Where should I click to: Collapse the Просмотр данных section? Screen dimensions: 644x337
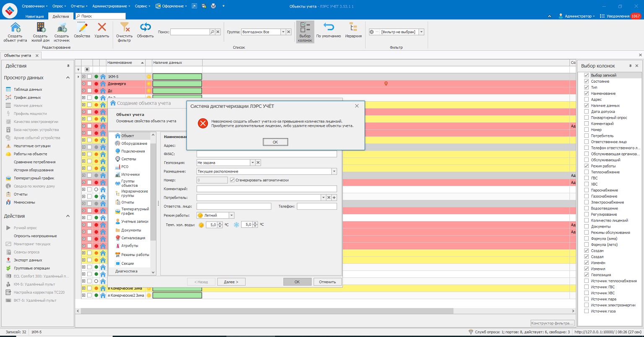tap(68, 78)
